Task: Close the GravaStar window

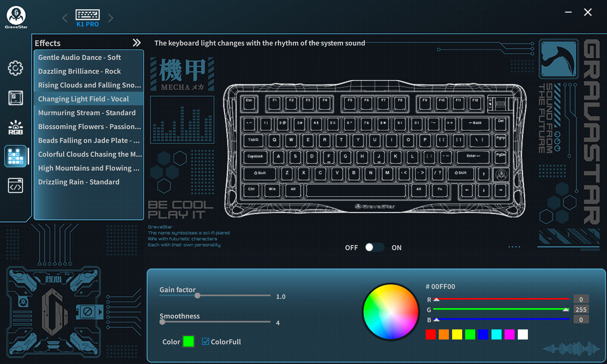Action: (x=588, y=12)
